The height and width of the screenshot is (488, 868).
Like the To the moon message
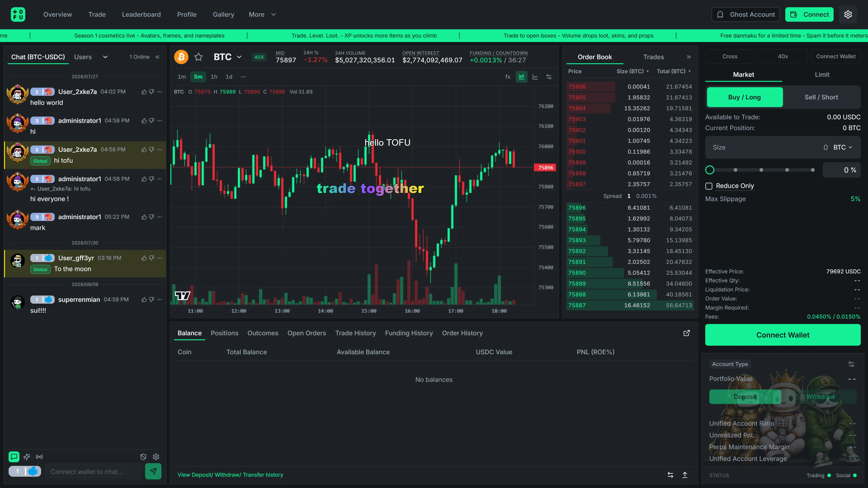[x=144, y=258]
